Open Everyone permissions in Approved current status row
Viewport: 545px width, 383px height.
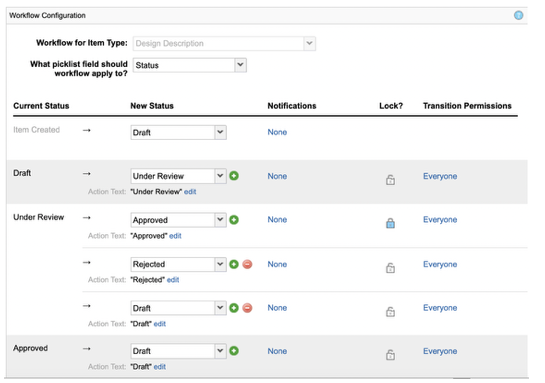click(x=440, y=351)
